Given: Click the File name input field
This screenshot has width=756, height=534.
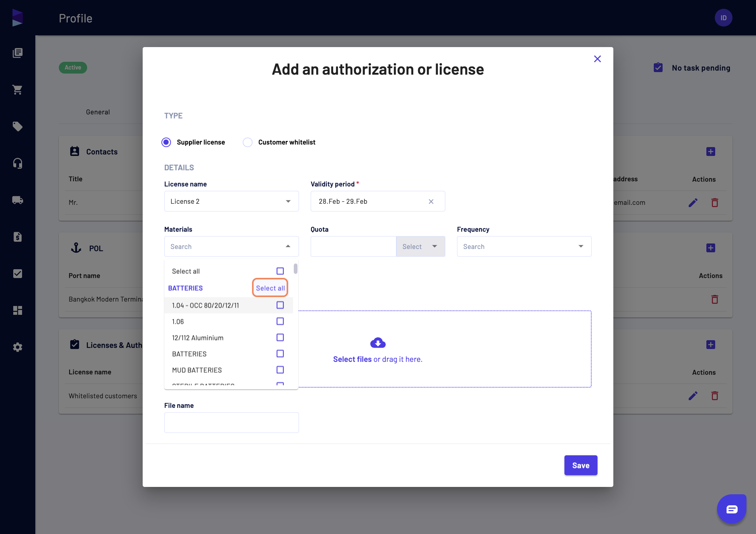Looking at the screenshot, I should click(231, 423).
